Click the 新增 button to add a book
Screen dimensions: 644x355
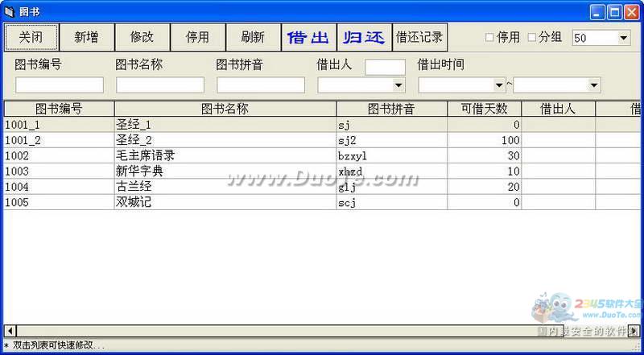point(87,37)
